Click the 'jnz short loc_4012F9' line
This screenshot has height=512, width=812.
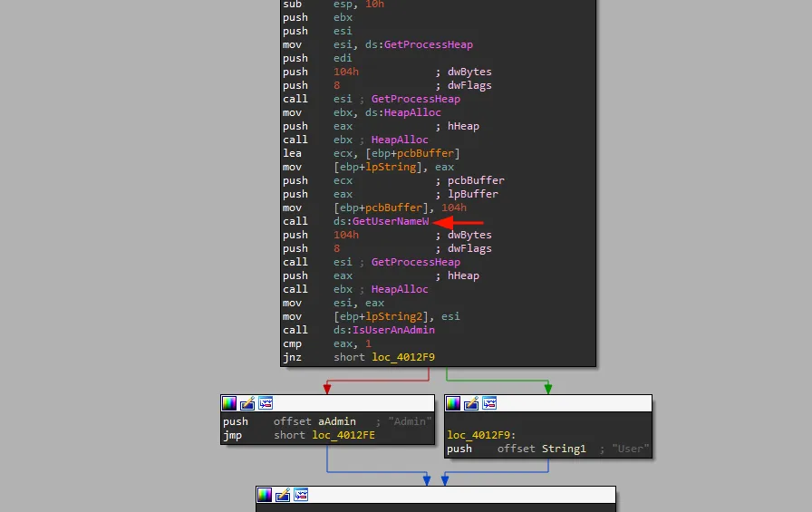point(359,357)
